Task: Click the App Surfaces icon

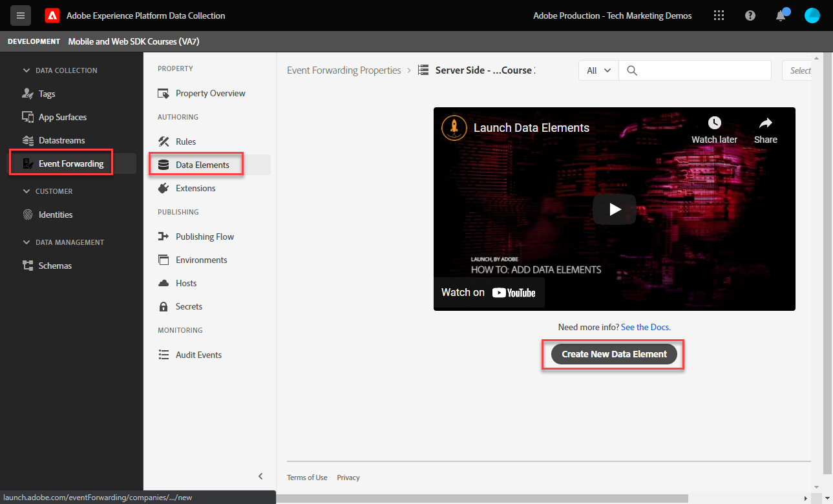Action: (28, 117)
